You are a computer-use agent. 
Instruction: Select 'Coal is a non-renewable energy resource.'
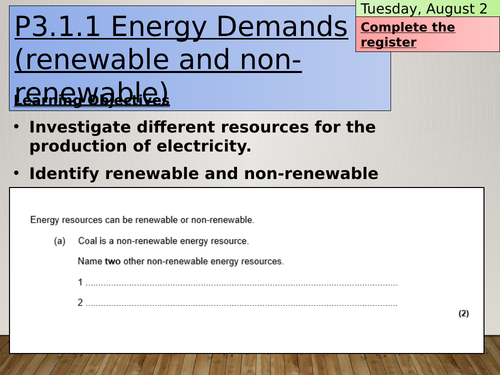point(163,241)
